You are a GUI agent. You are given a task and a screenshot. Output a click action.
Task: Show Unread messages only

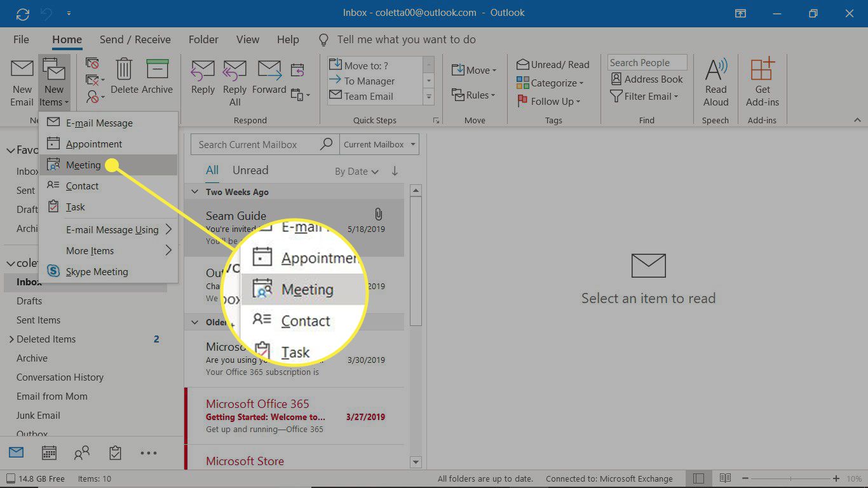tap(250, 170)
